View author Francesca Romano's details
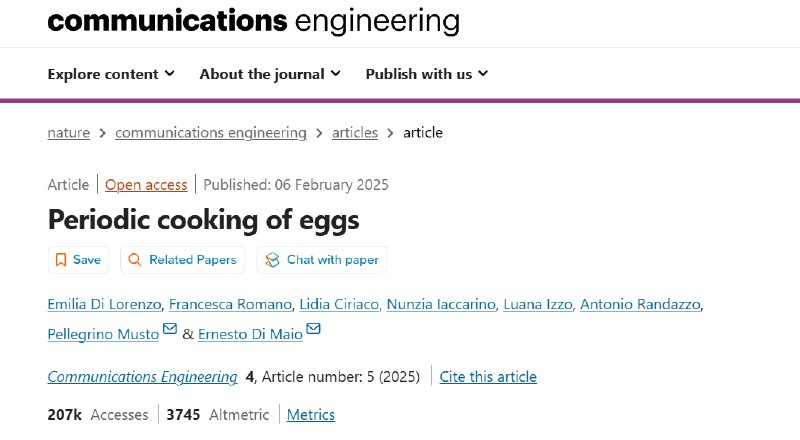Viewport: 800px width, 440px height. (230, 305)
